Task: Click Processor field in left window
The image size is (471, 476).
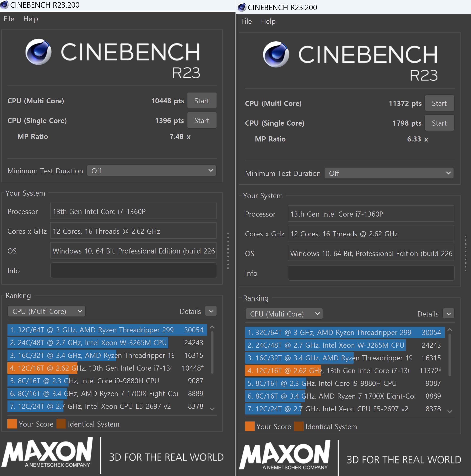Action: click(133, 211)
